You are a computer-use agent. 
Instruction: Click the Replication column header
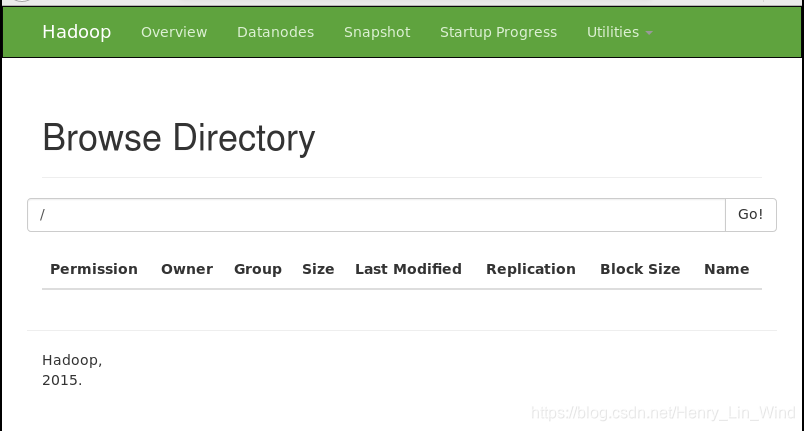click(x=531, y=269)
